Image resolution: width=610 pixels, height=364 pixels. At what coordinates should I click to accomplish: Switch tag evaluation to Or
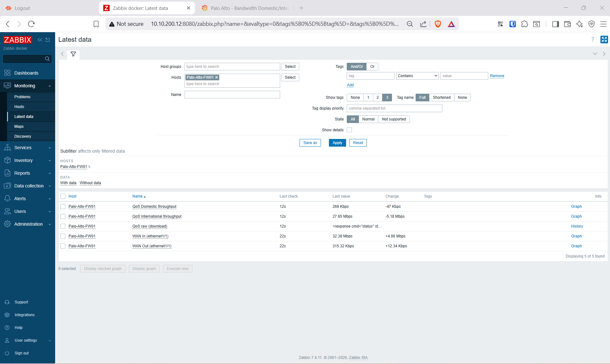point(372,67)
